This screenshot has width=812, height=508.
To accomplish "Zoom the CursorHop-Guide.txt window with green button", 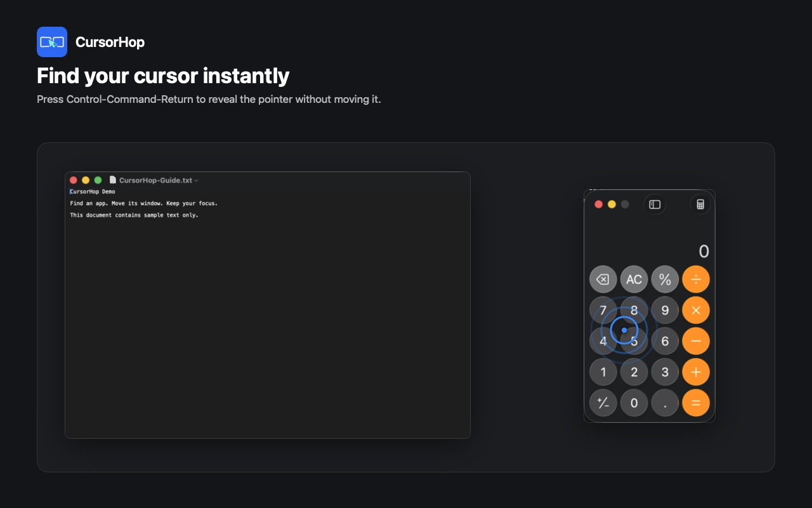I will point(98,180).
